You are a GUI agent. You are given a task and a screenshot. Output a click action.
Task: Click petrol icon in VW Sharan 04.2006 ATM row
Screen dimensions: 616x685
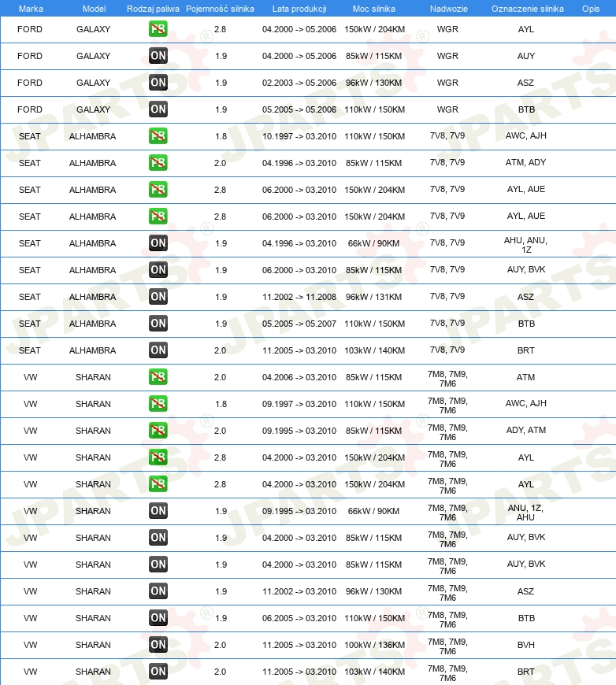[x=158, y=377]
